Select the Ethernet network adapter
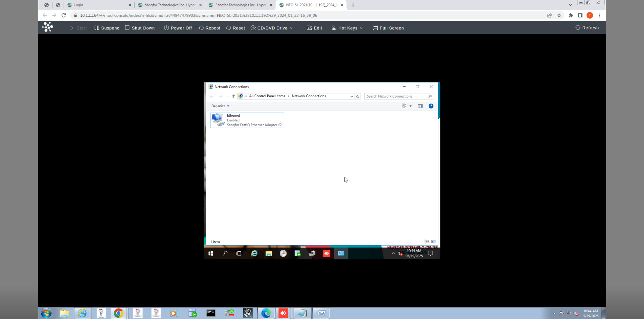This screenshot has width=644, height=319. [x=247, y=120]
